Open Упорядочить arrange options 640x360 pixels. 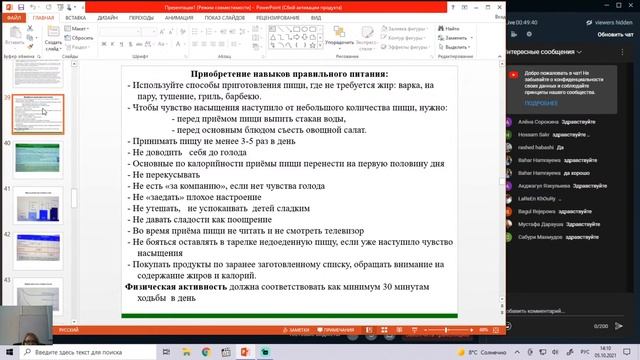click(x=339, y=37)
